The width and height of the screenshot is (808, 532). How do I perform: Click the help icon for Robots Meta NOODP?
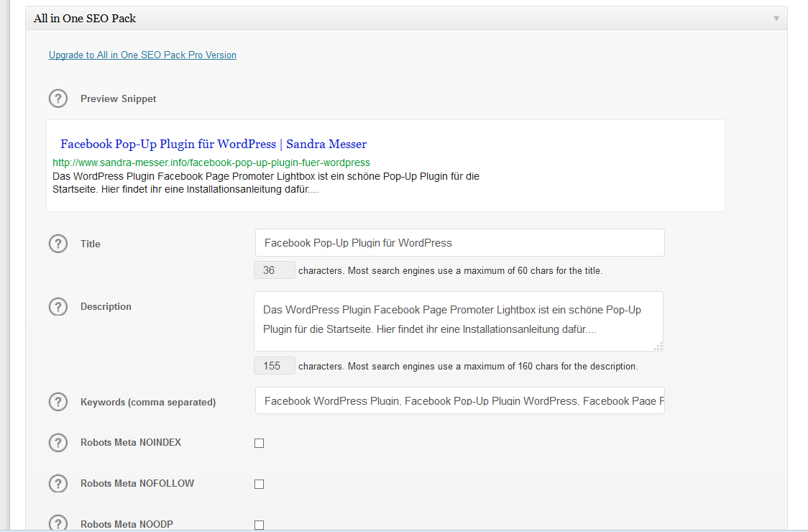coord(58,523)
